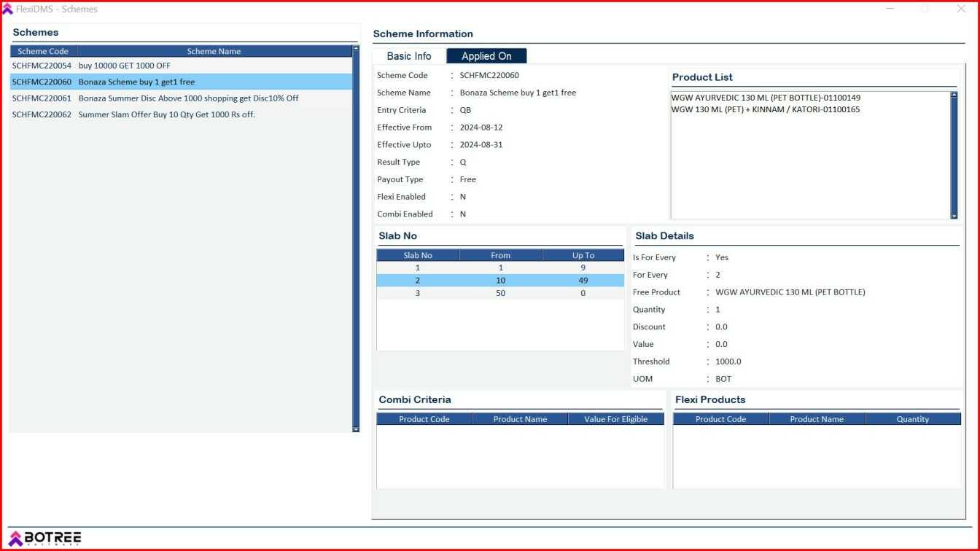The height and width of the screenshot is (551, 980).
Task: Select WGW AYURVEDIC 130 ML product entry
Action: click(766, 95)
